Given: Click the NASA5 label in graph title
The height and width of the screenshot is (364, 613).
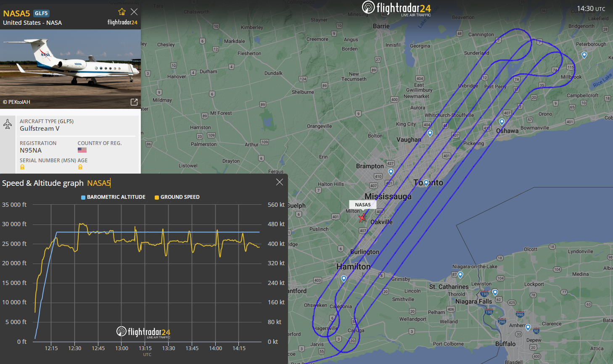Looking at the screenshot, I should pos(99,183).
